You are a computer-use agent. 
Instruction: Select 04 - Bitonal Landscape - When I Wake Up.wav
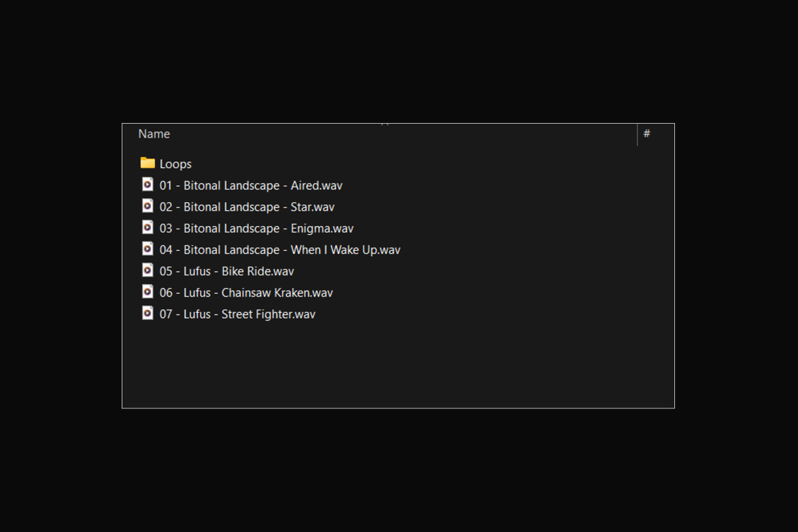point(279,250)
